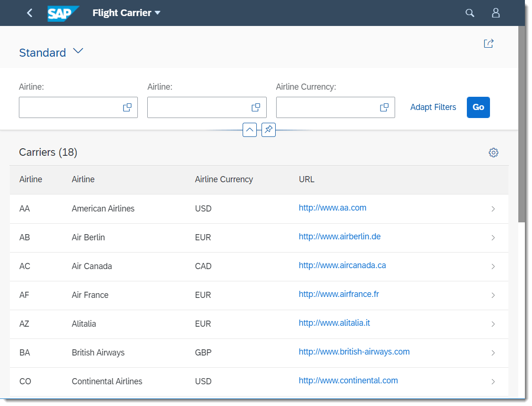Open value help for the second Airline filter
The height and width of the screenshot is (406, 532).
click(255, 107)
